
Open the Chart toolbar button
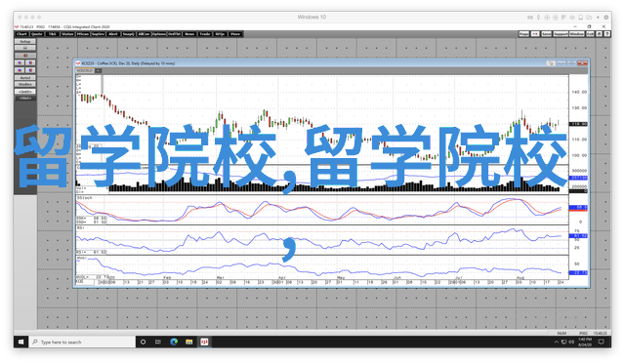click(x=21, y=34)
